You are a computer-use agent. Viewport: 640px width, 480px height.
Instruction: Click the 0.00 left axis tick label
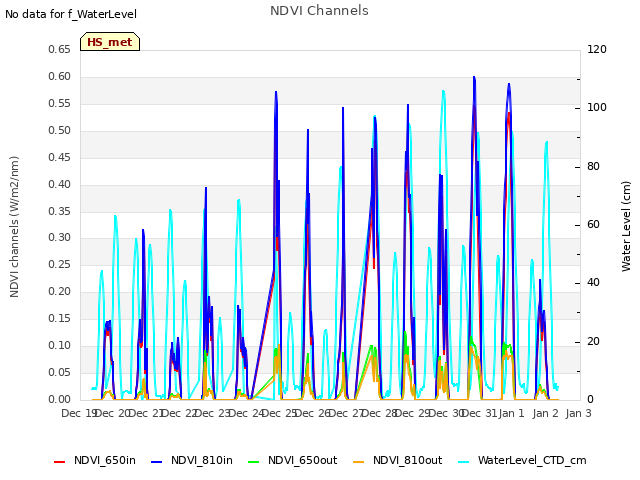(59, 399)
